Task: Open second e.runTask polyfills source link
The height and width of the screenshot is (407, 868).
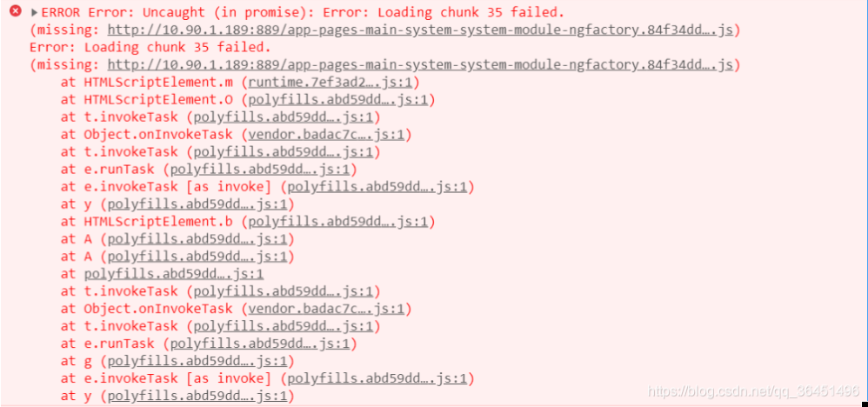Action: (260, 344)
